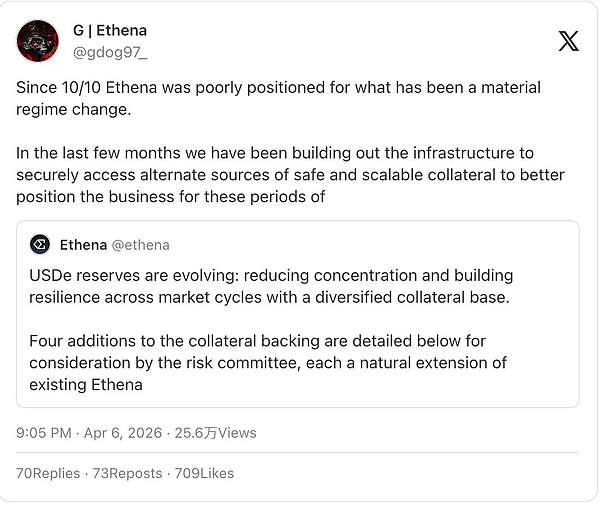Click the Ethena logo in quoted post
Screen dimensions: 600x506
(40, 245)
